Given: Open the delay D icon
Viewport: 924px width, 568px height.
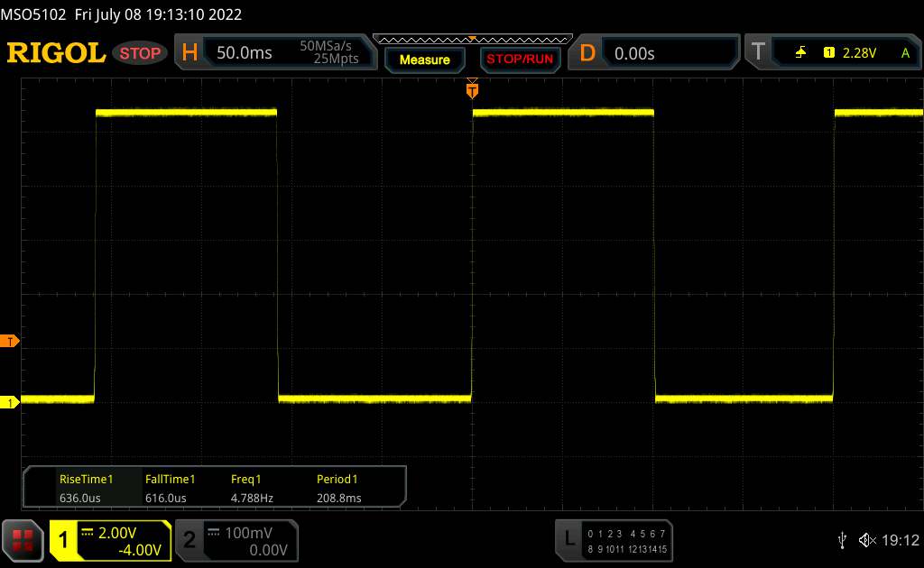Looking at the screenshot, I should (587, 53).
